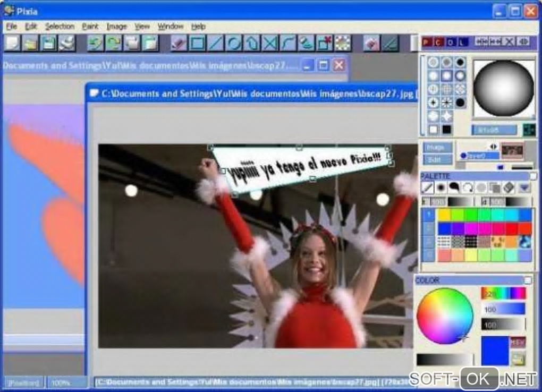Open the Image menu

[116, 26]
